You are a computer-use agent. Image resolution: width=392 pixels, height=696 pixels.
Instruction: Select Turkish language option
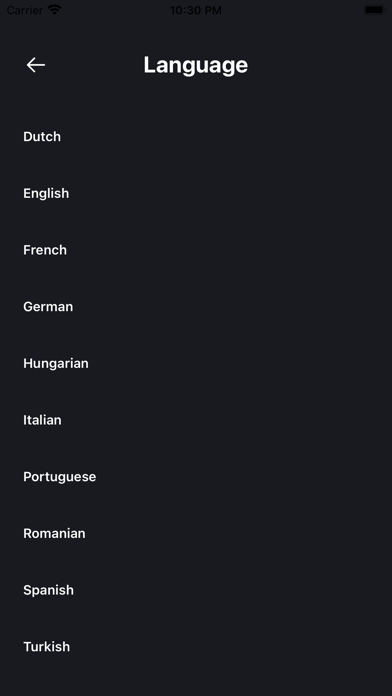(47, 647)
